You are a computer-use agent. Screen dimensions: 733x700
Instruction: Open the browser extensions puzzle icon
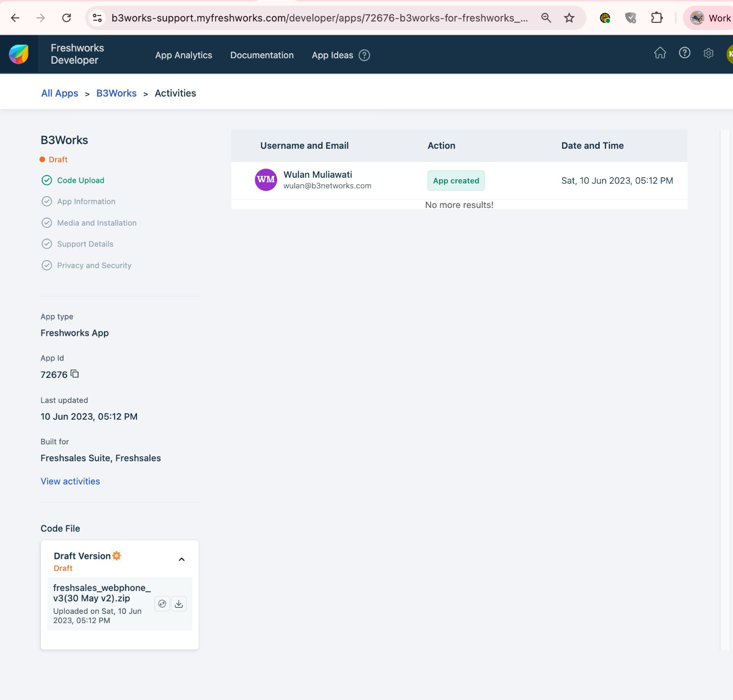tap(656, 18)
